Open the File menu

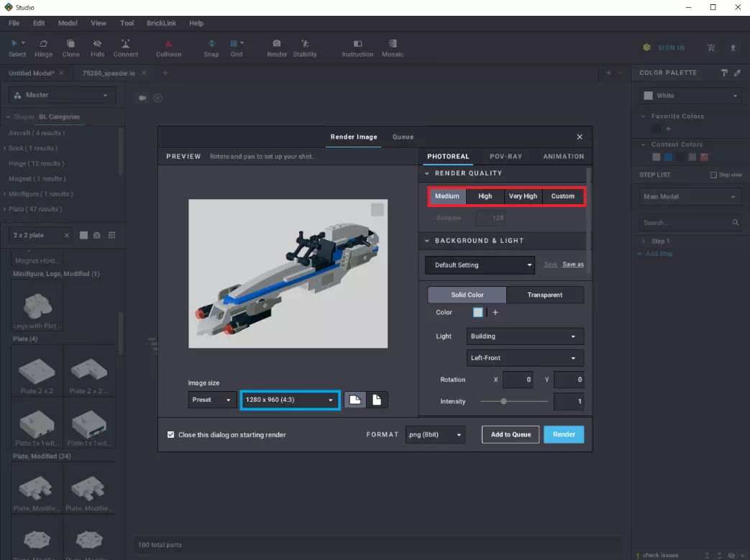[x=14, y=23]
